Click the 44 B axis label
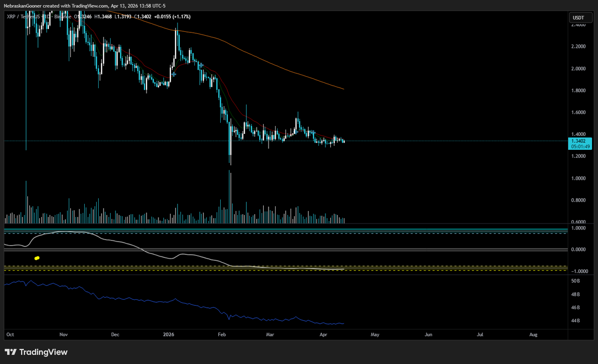Screen dimensions: 598x364 click(x=576, y=321)
